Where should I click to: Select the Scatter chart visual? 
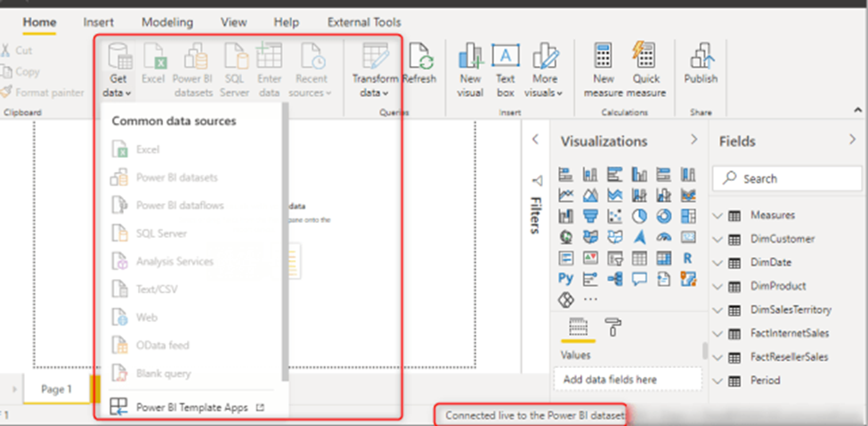(615, 216)
